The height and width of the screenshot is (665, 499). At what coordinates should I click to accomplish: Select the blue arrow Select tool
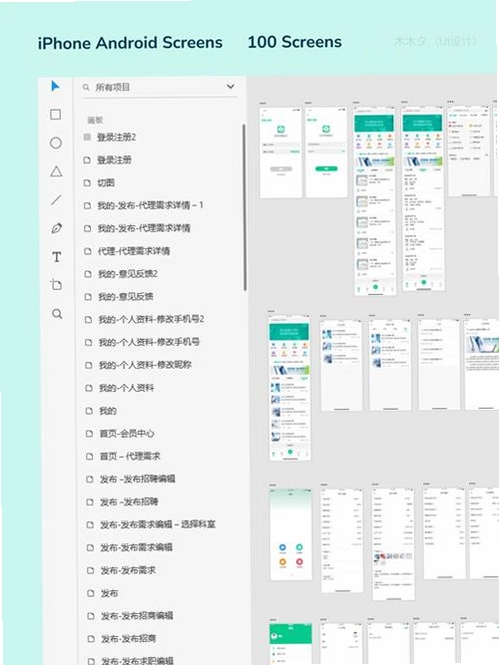pos(55,86)
